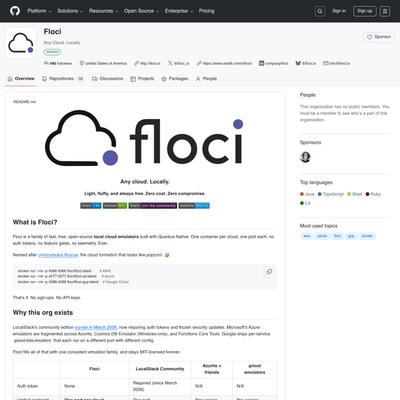The image size is (400, 400).
Task: Select the Shell language link
Action: [x=354, y=194]
